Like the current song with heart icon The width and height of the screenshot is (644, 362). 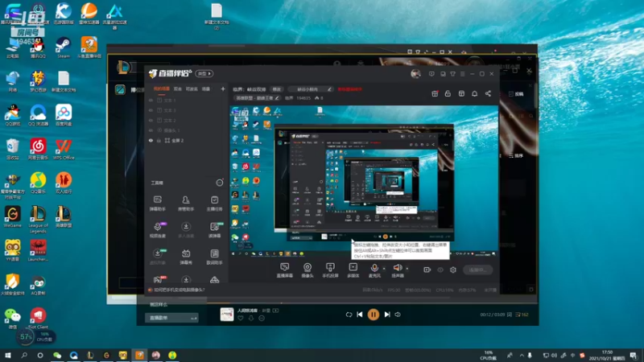click(240, 318)
